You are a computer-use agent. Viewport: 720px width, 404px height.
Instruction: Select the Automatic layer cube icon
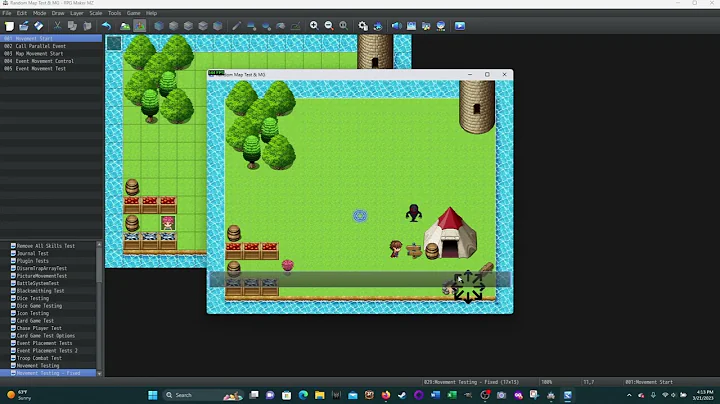point(159,26)
